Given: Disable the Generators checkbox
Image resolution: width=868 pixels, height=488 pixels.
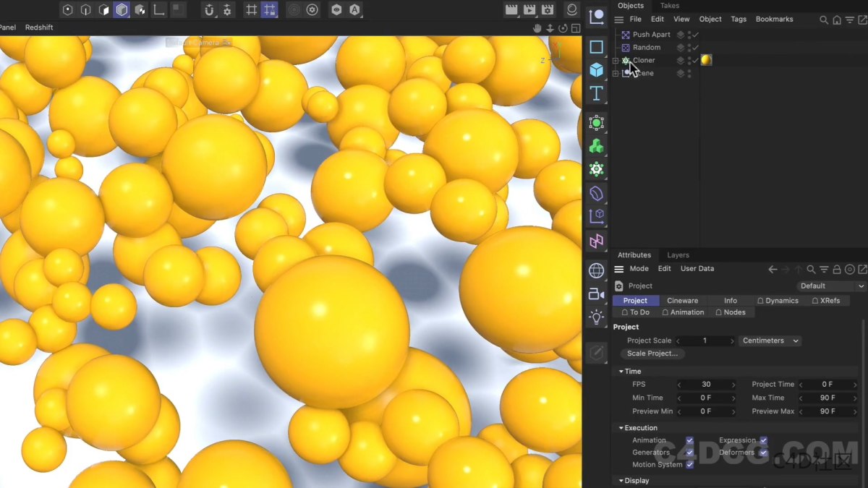Looking at the screenshot, I should click(x=689, y=452).
